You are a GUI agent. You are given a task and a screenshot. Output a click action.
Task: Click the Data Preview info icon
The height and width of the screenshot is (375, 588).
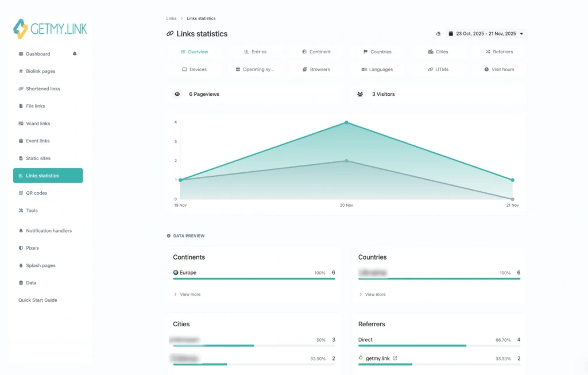click(x=169, y=236)
